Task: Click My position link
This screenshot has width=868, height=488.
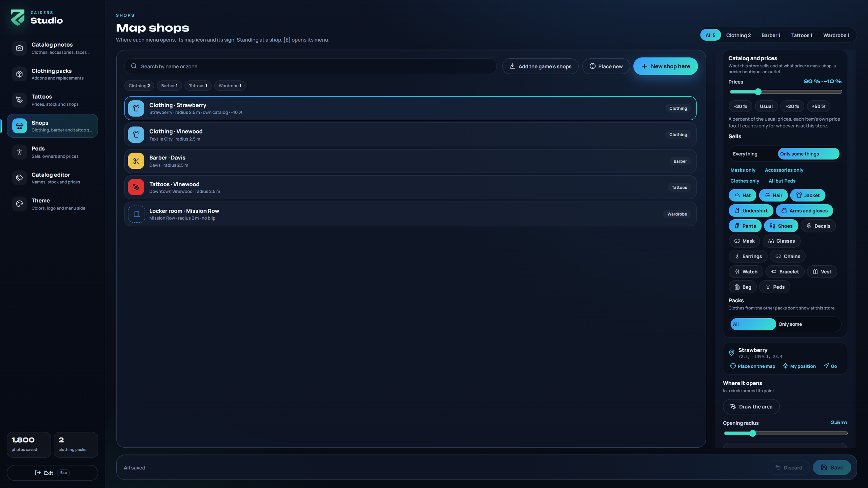Action: (799, 366)
